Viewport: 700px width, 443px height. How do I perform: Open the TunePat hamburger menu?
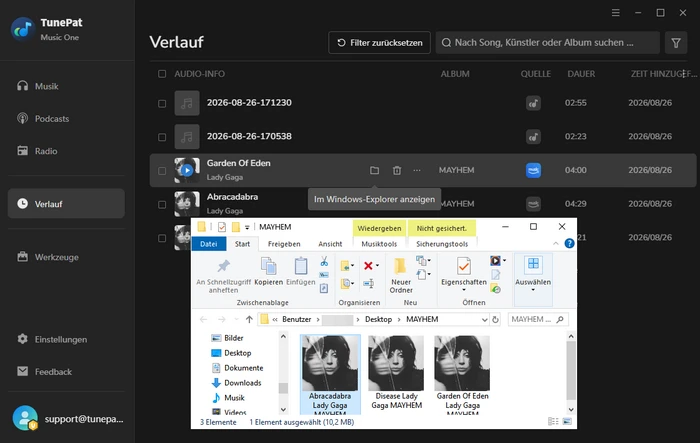(616, 13)
